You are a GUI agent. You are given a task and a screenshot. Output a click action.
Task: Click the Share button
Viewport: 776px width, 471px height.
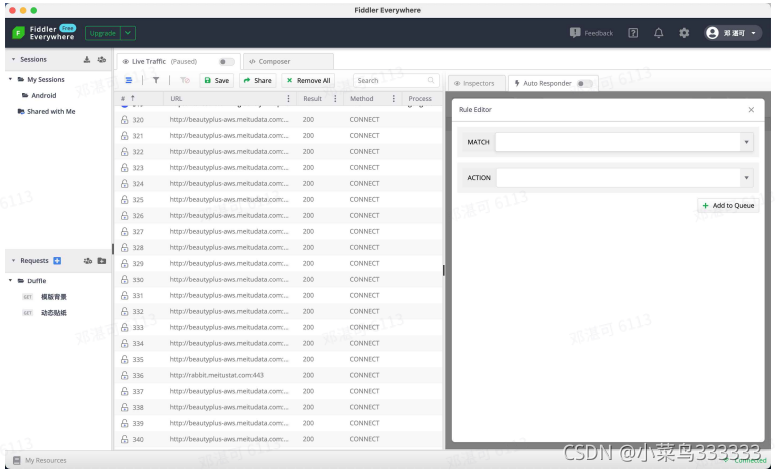258,80
